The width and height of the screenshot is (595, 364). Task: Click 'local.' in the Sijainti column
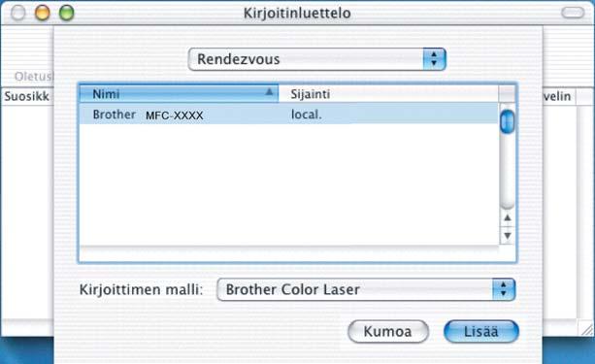tap(306, 115)
